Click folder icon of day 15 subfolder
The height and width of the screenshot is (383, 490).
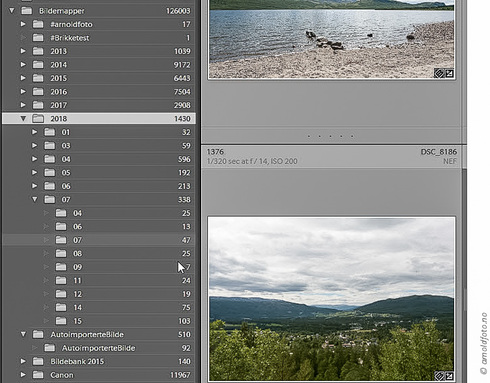[61, 321]
